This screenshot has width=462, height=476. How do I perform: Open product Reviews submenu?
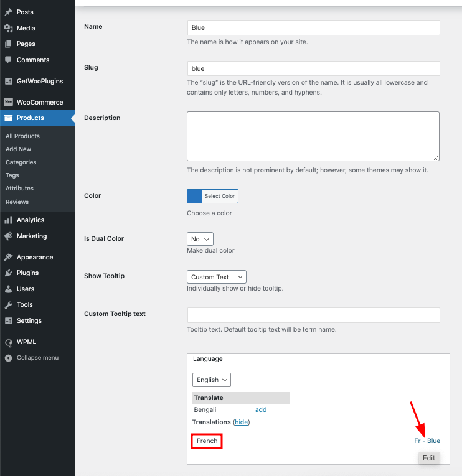point(17,202)
